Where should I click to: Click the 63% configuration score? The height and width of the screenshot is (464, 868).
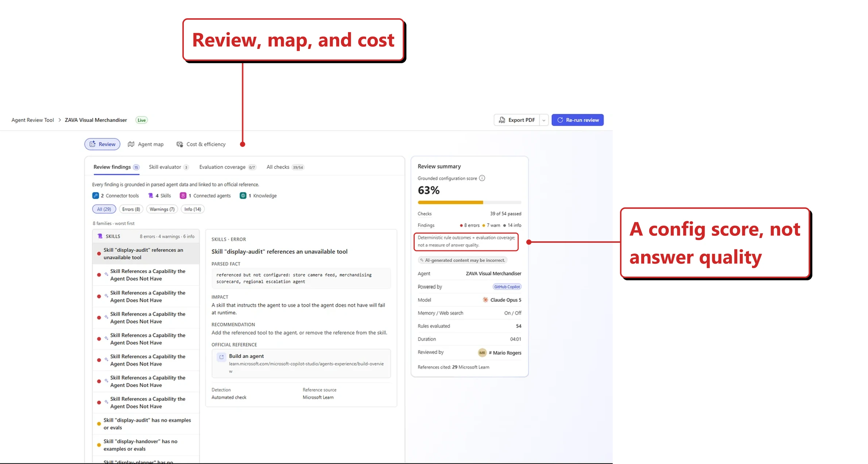tap(429, 190)
